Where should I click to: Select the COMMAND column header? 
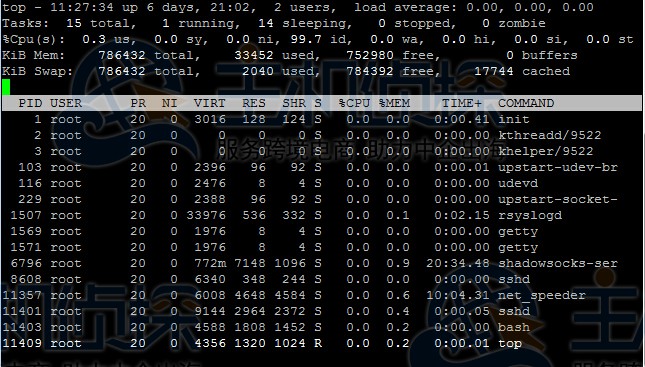tap(526, 103)
